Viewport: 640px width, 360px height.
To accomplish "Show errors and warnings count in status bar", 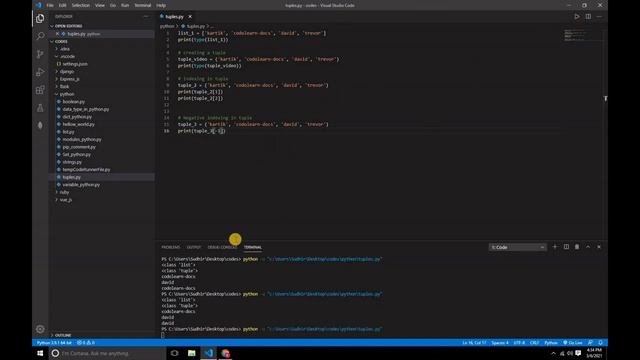I will click(86, 343).
